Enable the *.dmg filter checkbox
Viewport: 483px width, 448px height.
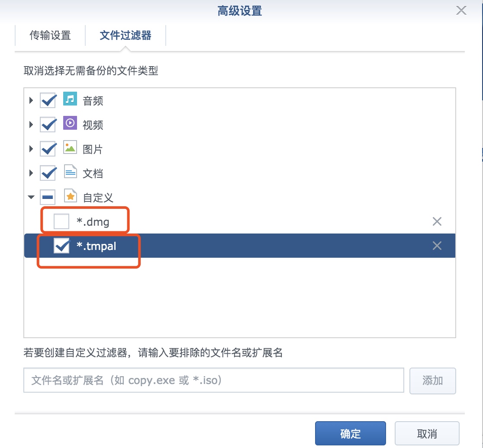[61, 221]
